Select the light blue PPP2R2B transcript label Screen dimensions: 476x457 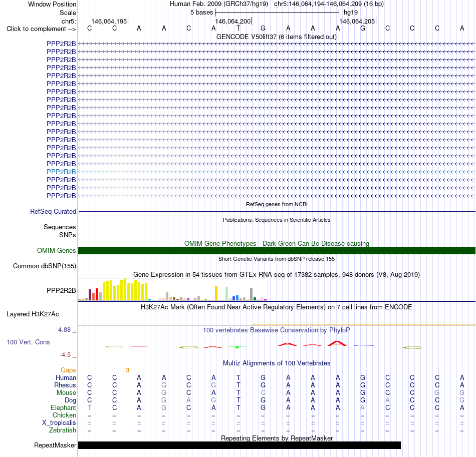pyautogui.click(x=61, y=172)
